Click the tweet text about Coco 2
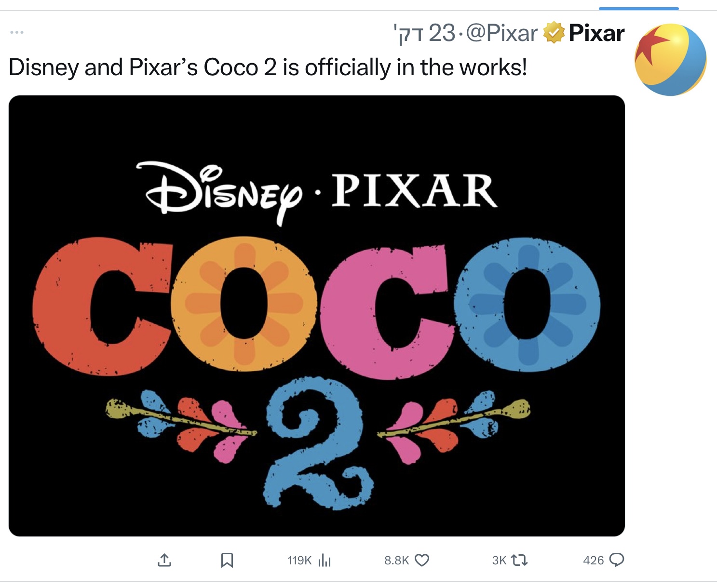Image resolution: width=717 pixels, height=588 pixels. [268, 67]
